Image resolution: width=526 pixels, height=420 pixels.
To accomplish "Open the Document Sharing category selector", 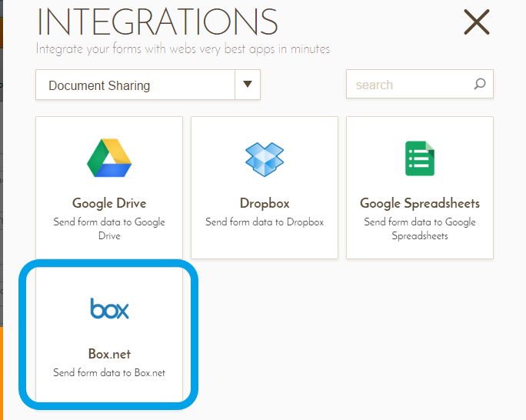I will (135, 85).
